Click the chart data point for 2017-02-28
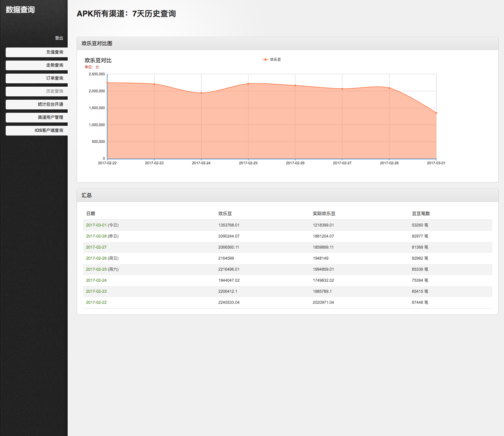Image resolution: width=504 pixels, height=436 pixels. tap(389, 88)
